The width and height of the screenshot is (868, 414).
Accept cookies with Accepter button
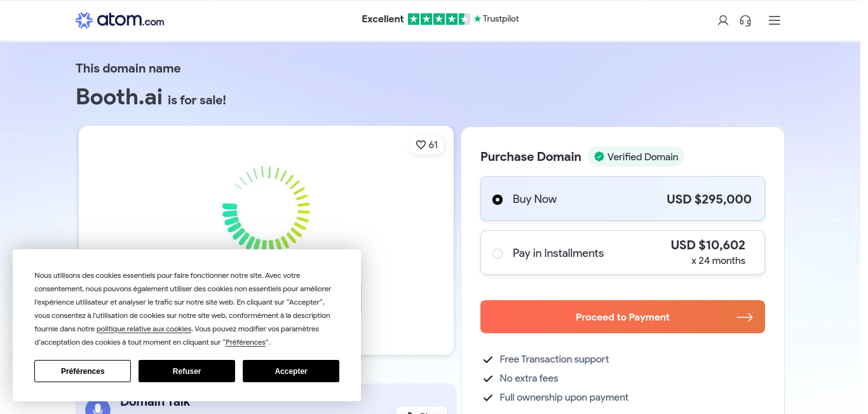[291, 371]
